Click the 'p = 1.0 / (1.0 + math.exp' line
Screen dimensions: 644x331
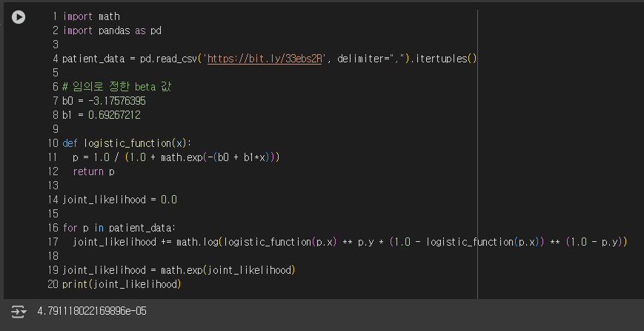pos(176,157)
